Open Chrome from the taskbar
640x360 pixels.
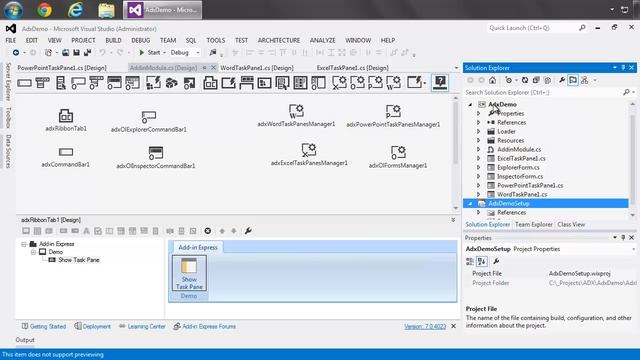click(44, 9)
